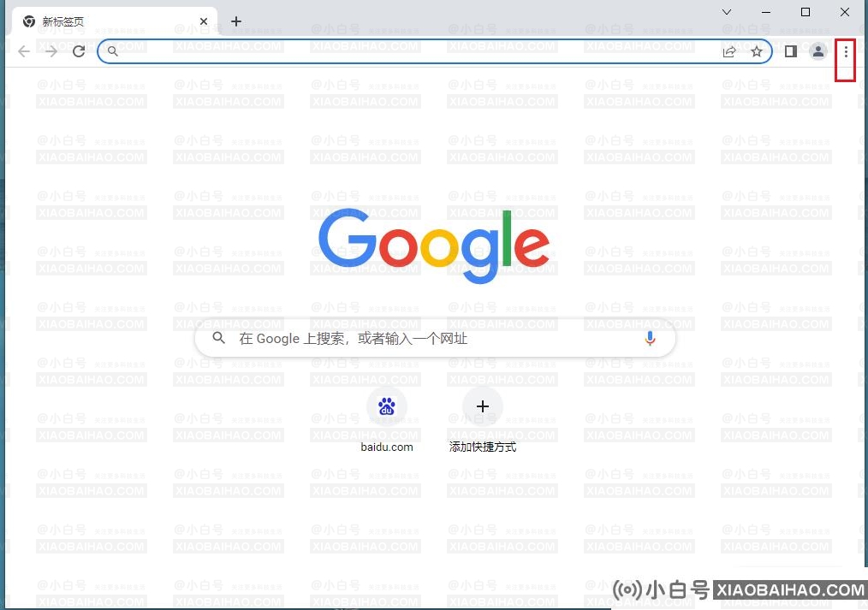This screenshot has height=610, width=868.
Task: Minimize the Chrome window
Action: coord(766,12)
